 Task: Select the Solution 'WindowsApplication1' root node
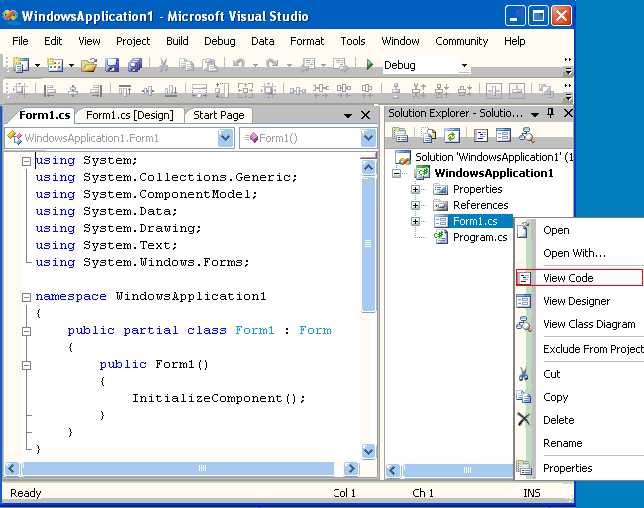point(494,157)
